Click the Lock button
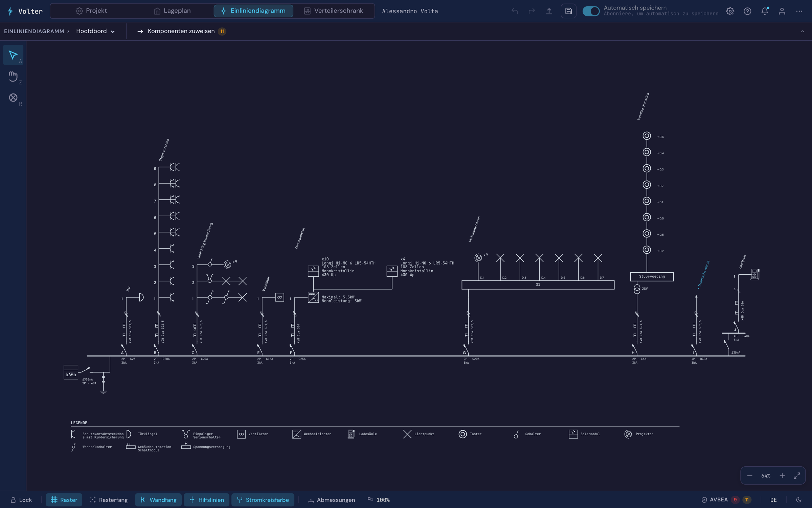812x508 pixels. coord(21,500)
